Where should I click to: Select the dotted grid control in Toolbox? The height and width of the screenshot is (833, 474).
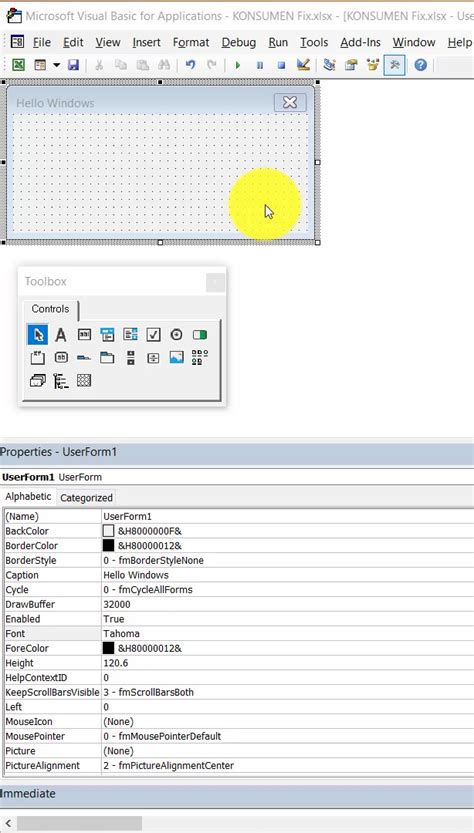[x=84, y=380]
